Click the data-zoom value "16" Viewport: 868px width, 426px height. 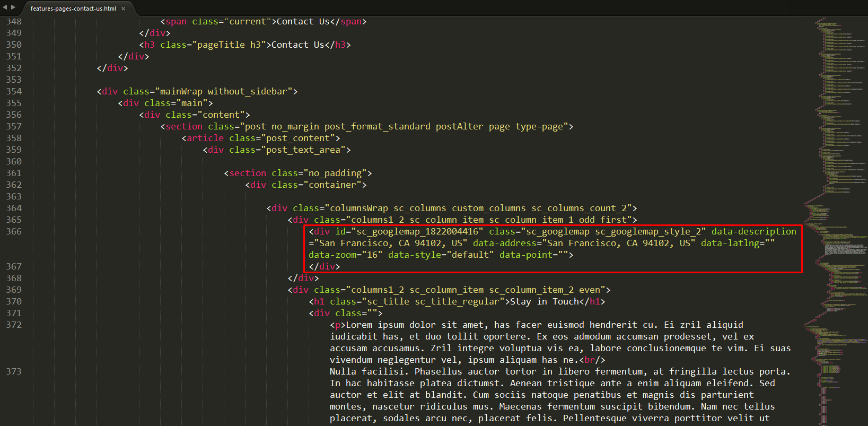pos(372,255)
